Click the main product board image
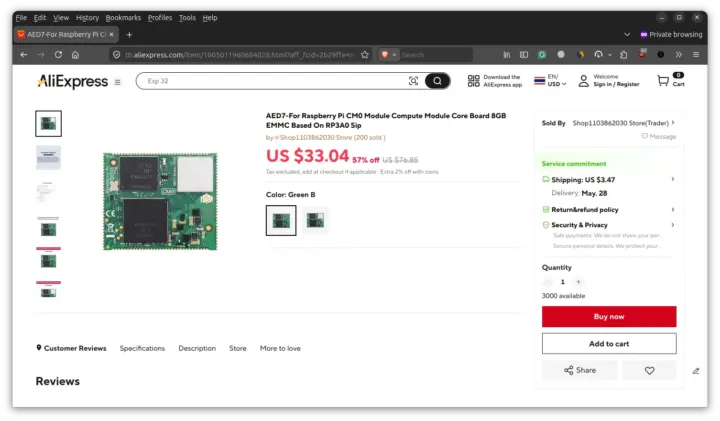Image resolution: width=720 pixels, height=421 pixels. point(160,201)
